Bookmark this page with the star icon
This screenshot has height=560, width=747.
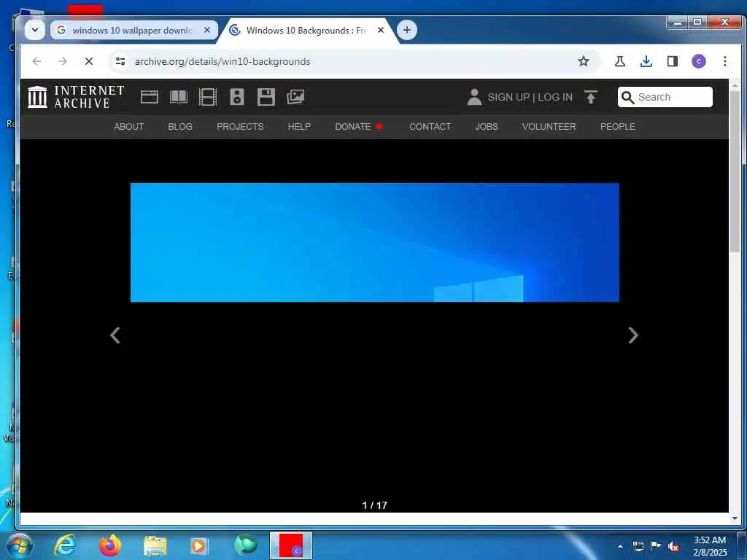click(583, 61)
